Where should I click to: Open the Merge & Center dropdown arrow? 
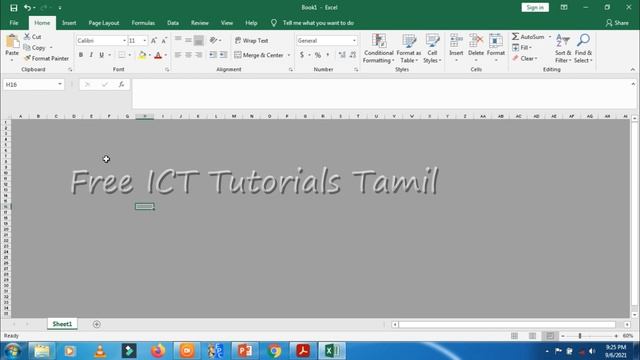(x=289, y=55)
